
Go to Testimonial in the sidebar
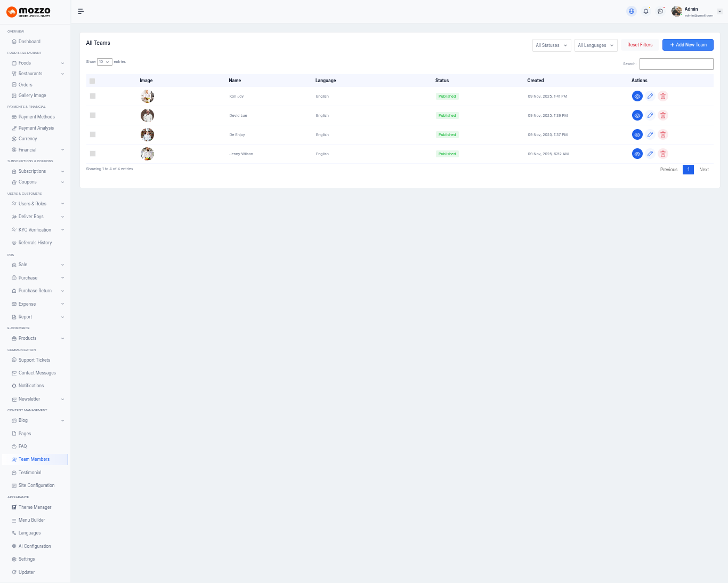pos(30,473)
